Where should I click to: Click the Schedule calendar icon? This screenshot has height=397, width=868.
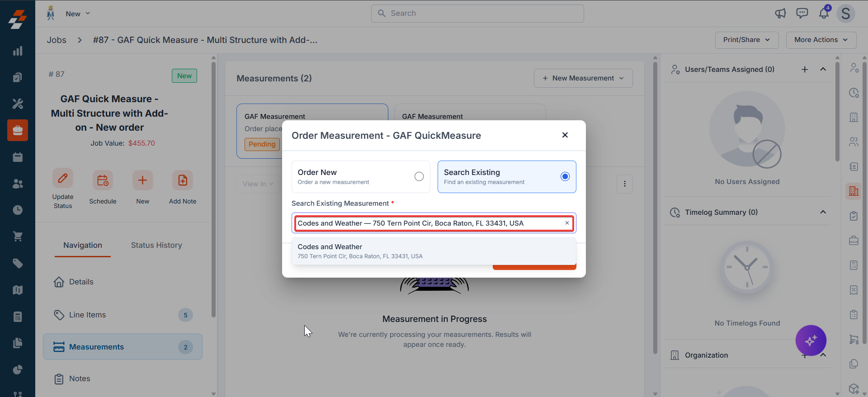tap(103, 180)
